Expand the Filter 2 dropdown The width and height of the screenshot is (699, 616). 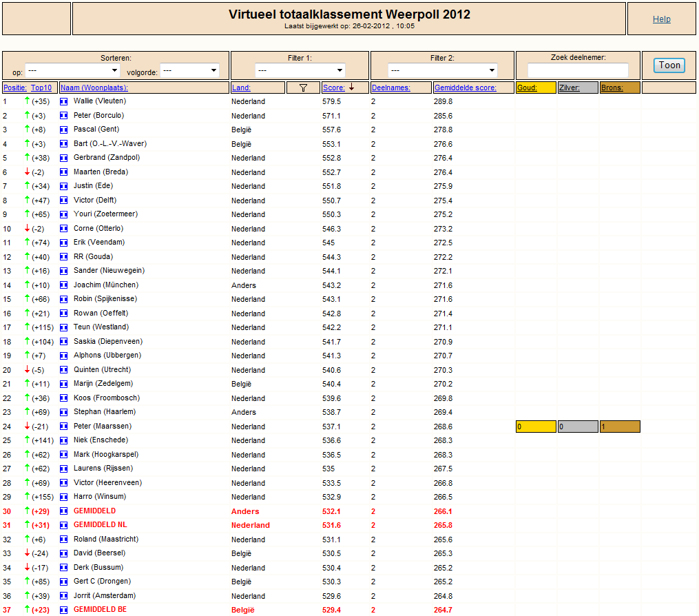443,70
